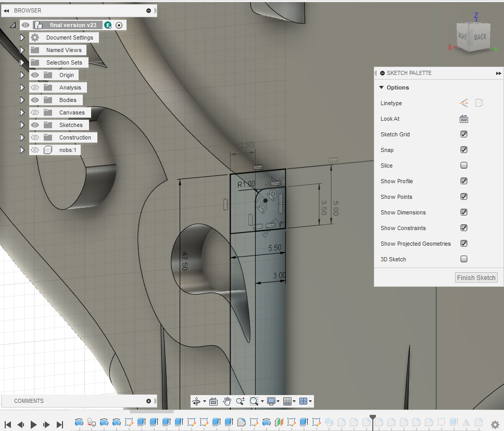The width and height of the screenshot is (504, 431).
Task: Select the construction linetype icon
Action: (463, 103)
